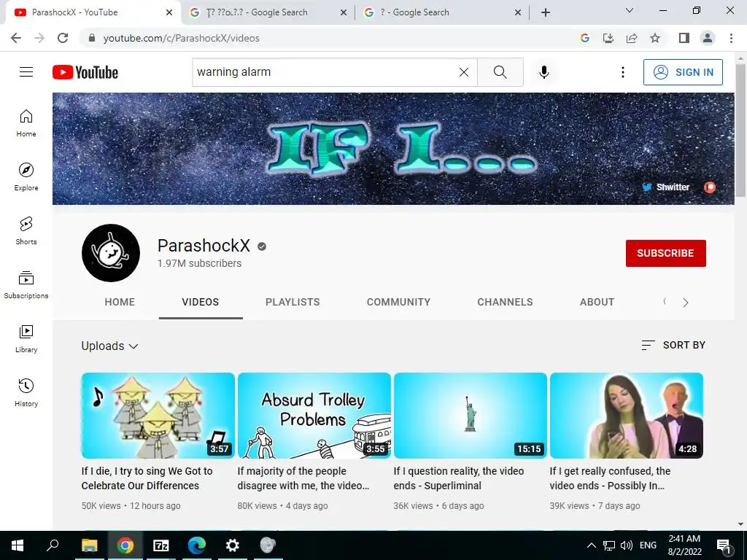Open 'If I die, I try to sing' title
Viewport: 747px width, 560px height.
[147, 478]
